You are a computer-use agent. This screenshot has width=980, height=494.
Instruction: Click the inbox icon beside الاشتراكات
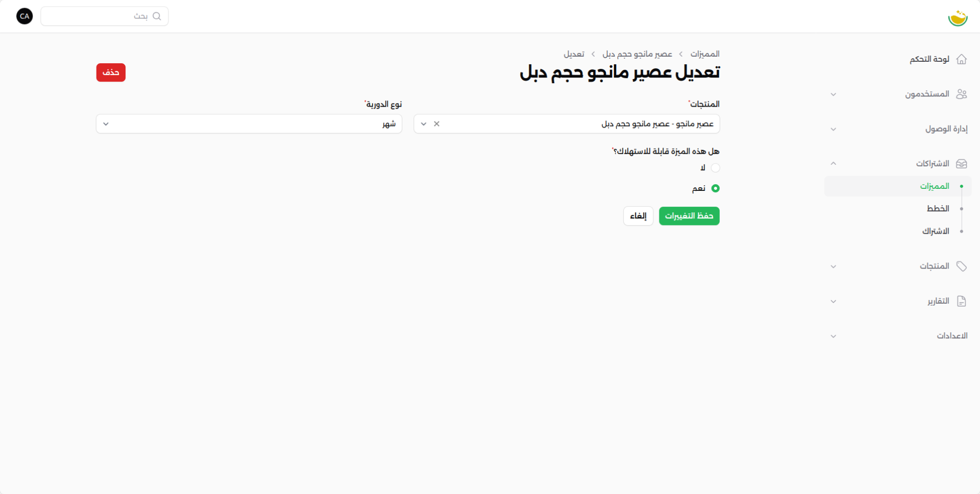coord(962,164)
